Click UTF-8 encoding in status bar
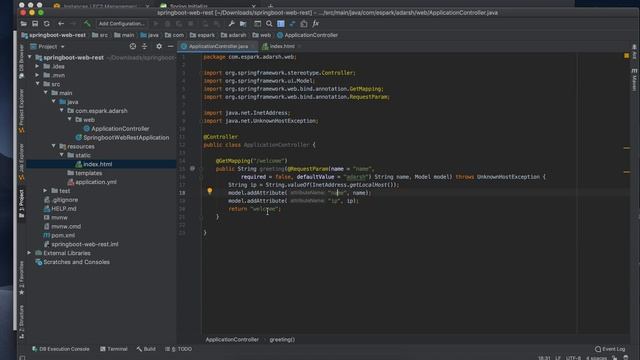The width and height of the screenshot is (640, 360). [573, 358]
